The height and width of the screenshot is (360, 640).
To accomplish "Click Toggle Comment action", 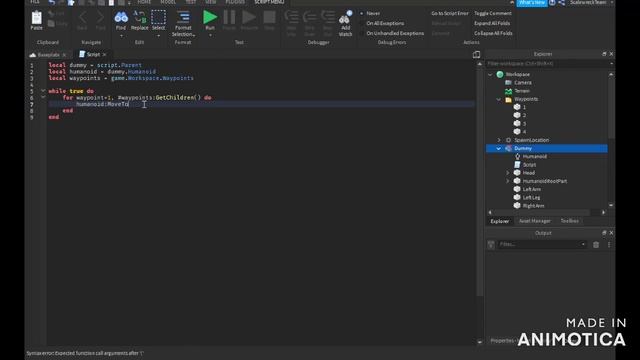I will [493, 13].
